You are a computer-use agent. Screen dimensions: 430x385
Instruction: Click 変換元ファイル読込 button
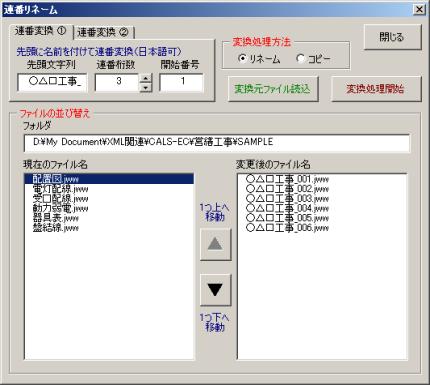[273, 89]
